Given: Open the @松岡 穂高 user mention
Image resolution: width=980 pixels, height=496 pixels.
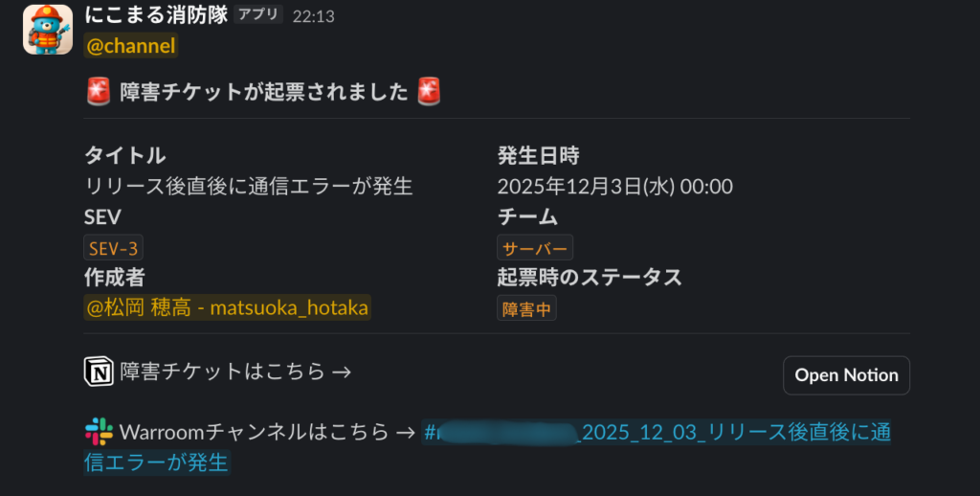Looking at the screenshot, I should pos(227,307).
